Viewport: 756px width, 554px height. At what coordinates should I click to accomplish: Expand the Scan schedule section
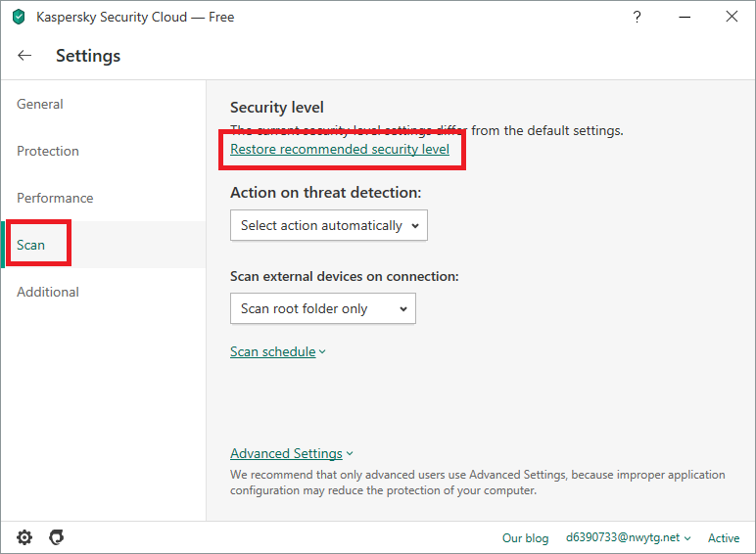tap(277, 351)
